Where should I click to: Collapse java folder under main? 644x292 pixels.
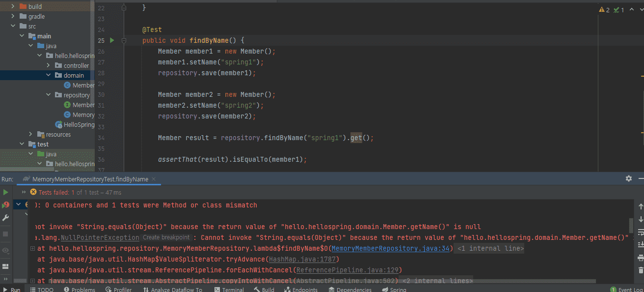(x=31, y=46)
